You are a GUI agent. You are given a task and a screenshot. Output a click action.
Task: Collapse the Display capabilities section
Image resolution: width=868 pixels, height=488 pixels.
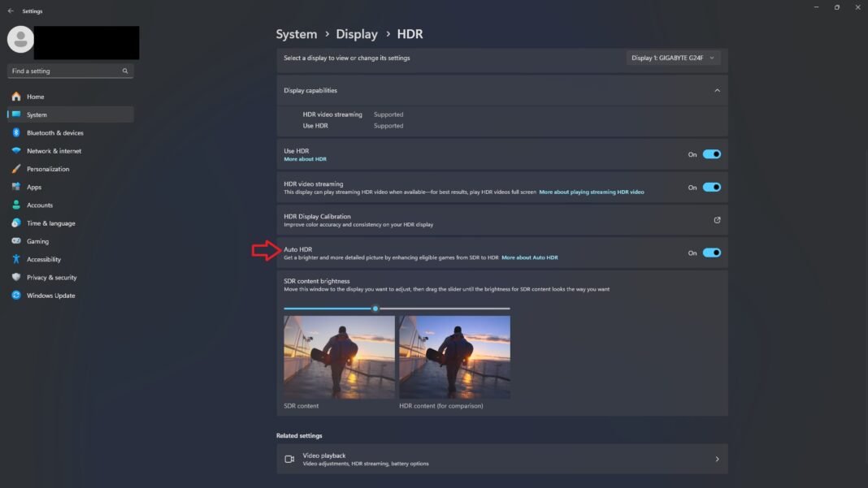click(717, 90)
